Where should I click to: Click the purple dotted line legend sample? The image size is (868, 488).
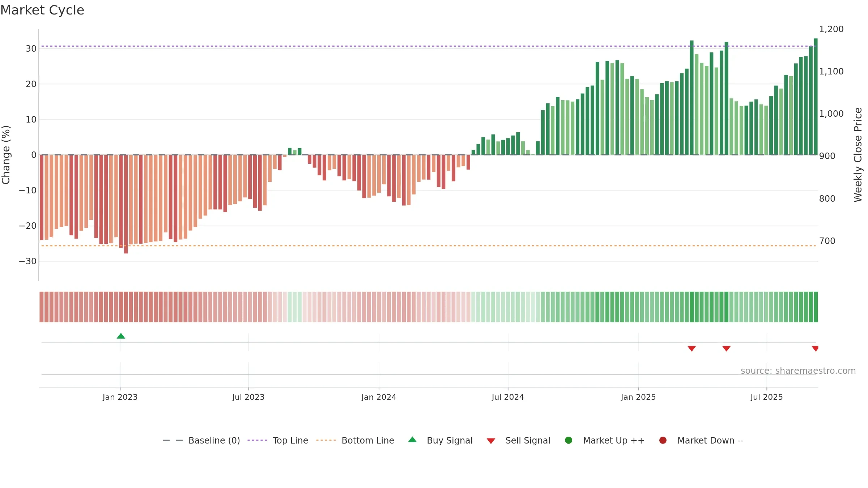coord(257,440)
